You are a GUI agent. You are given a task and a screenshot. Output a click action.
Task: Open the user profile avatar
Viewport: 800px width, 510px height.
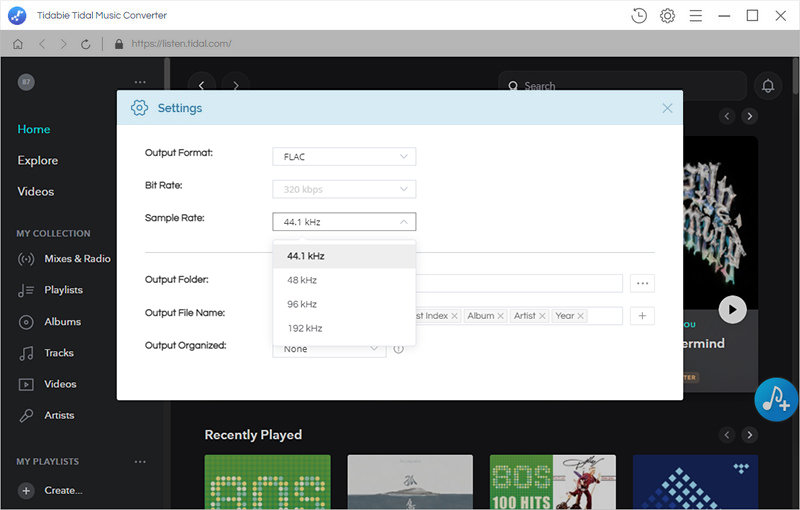tap(26, 82)
